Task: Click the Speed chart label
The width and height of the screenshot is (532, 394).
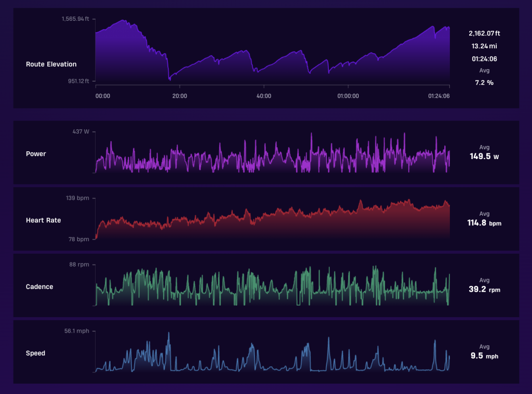Action: click(x=35, y=353)
